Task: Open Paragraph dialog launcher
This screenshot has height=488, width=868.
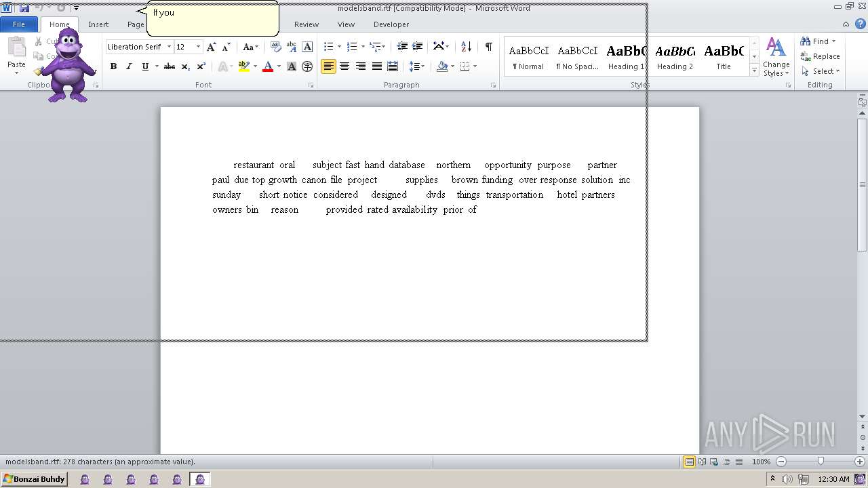Action: [493, 85]
